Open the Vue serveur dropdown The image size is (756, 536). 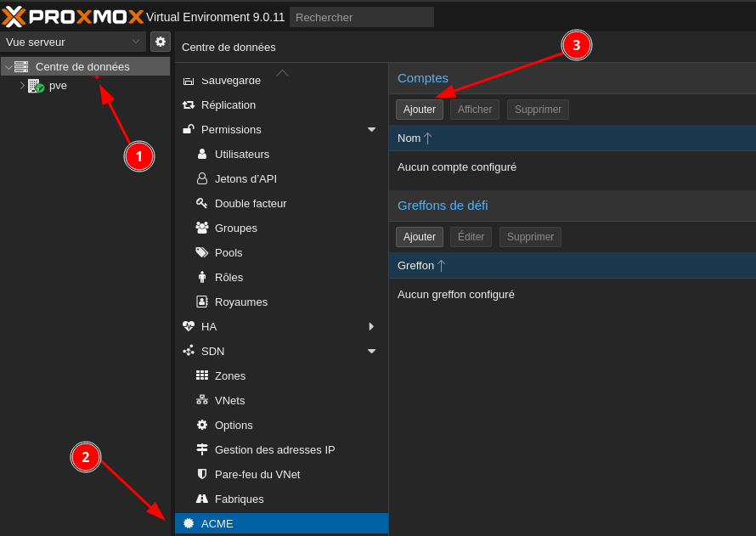[x=73, y=42]
